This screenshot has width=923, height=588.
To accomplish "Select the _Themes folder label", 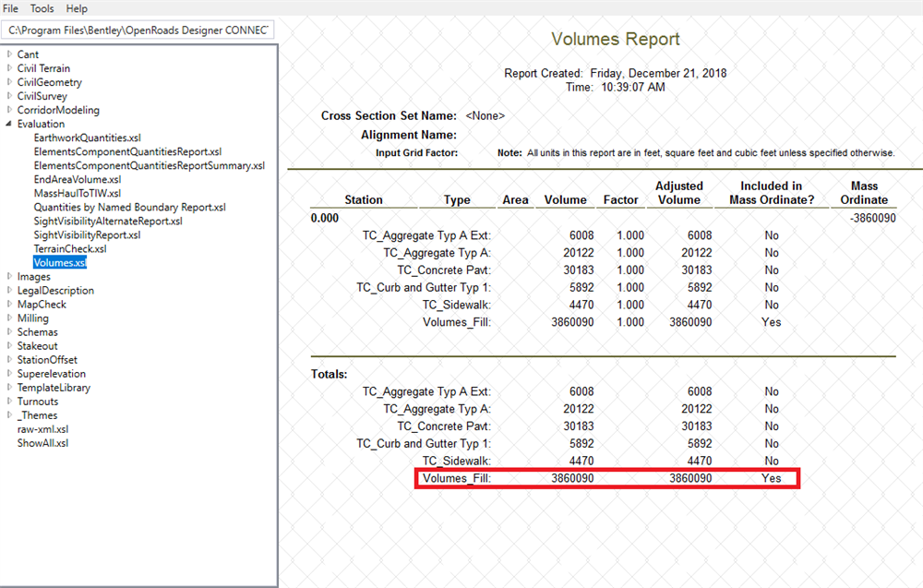I will pos(37,415).
